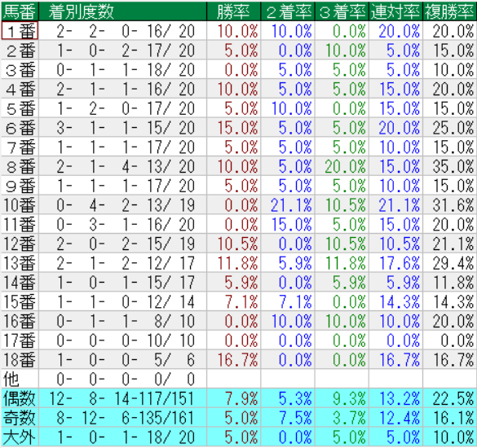Image resolution: width=477 pixels, height=448 pixels.
Task: Select the 奇数 summary row label
Action: point(20,418)
